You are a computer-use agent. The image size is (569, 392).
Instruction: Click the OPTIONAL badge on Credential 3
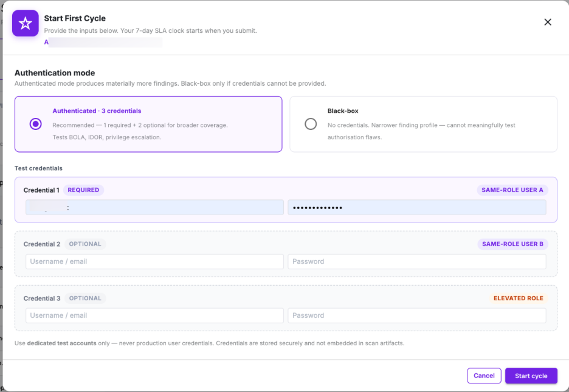(x=85, y=298)
